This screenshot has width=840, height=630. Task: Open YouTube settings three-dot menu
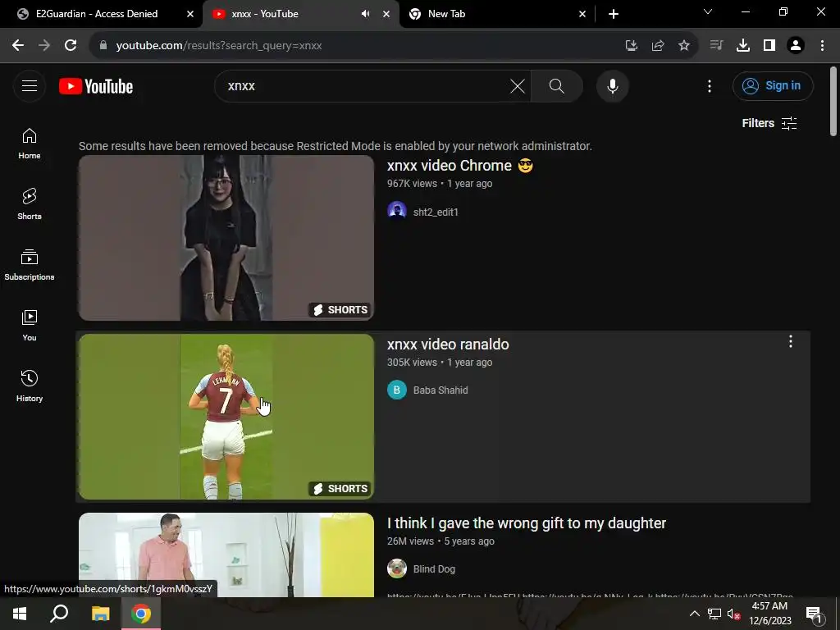710,85
